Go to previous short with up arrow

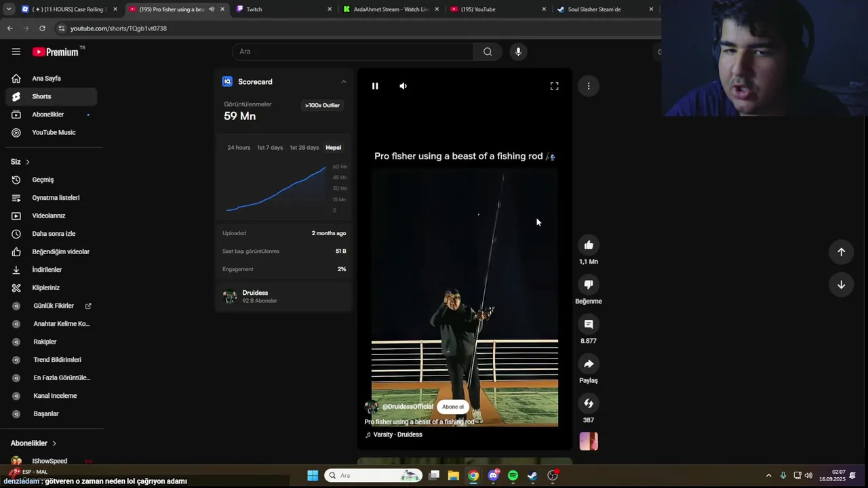pyautogui.click(x=841, y=252)
